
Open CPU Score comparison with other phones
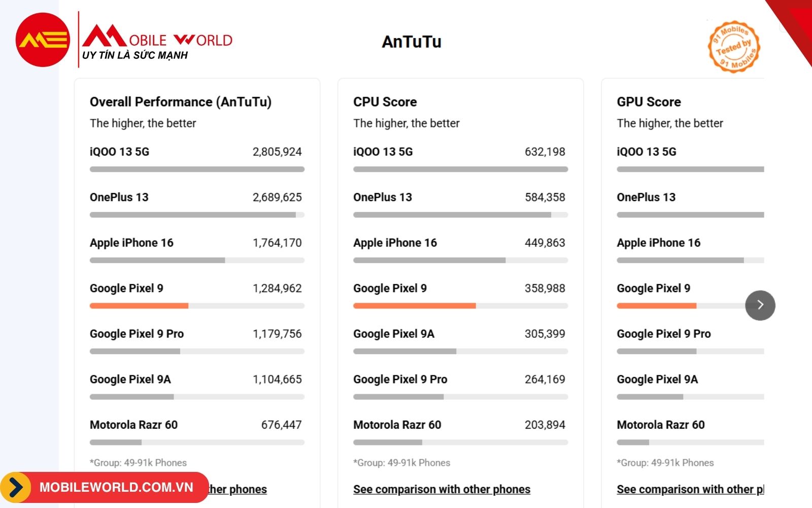pos(442,489)
